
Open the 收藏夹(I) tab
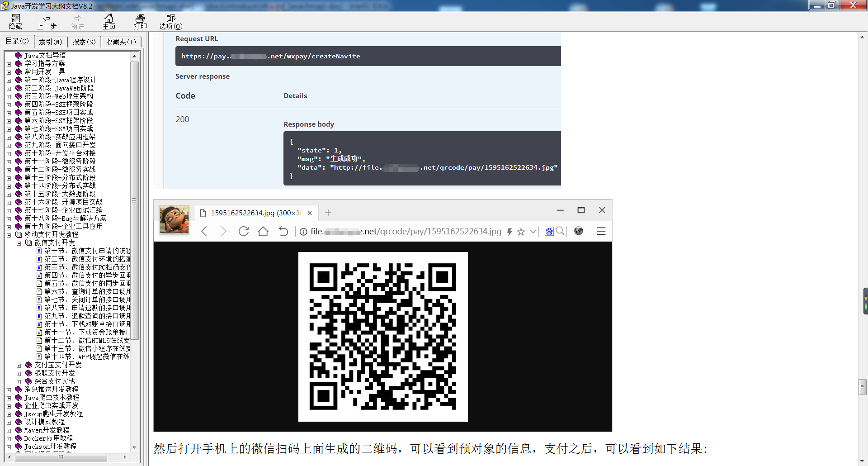tap(121, 42)
